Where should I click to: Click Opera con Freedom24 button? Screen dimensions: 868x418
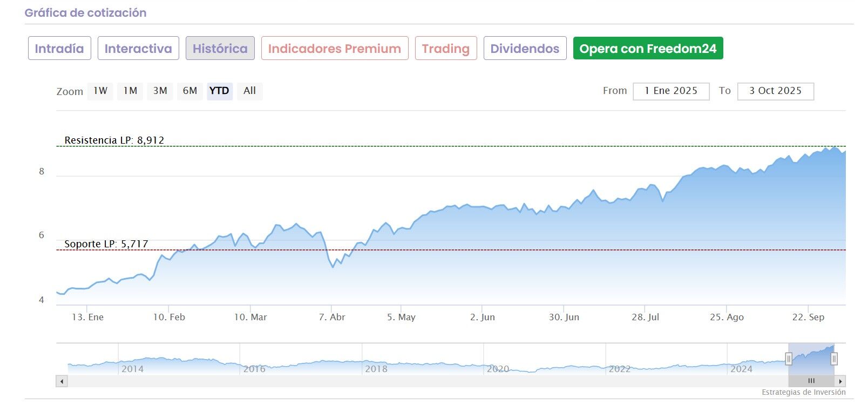[648, 49]
